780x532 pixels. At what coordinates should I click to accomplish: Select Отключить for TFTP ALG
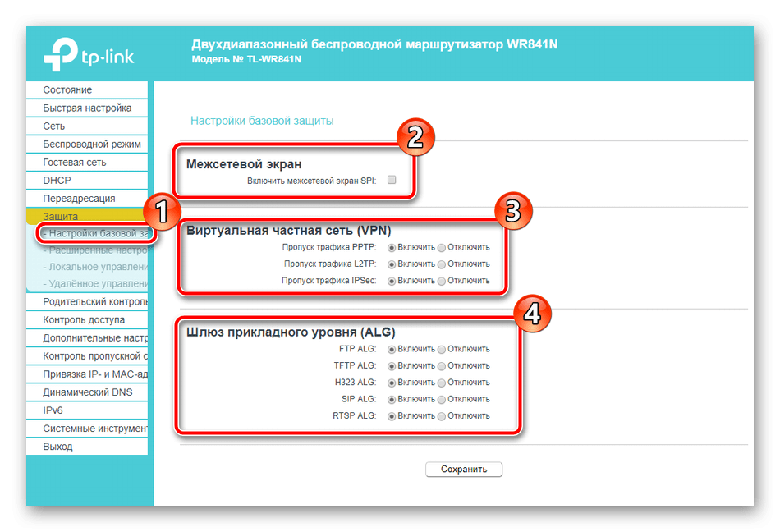[x=443, y=366]
